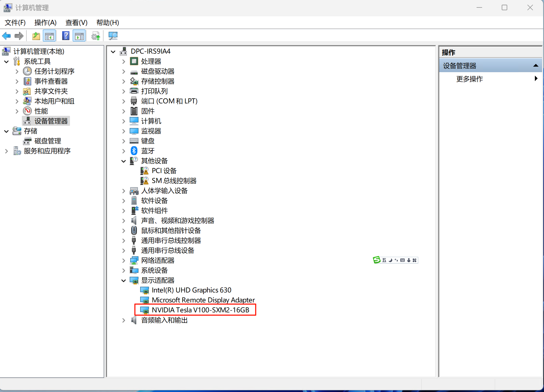544x392 pixels.
Task: Select NVIDIA Tesla V100-SXM2-16GB device
Action: [200, 310]
